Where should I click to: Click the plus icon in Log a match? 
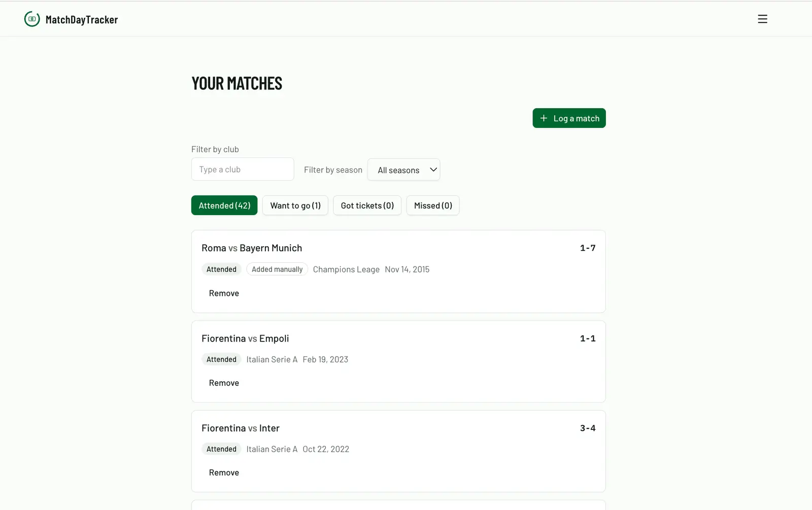pyautogui.click(x=544, y=118)
